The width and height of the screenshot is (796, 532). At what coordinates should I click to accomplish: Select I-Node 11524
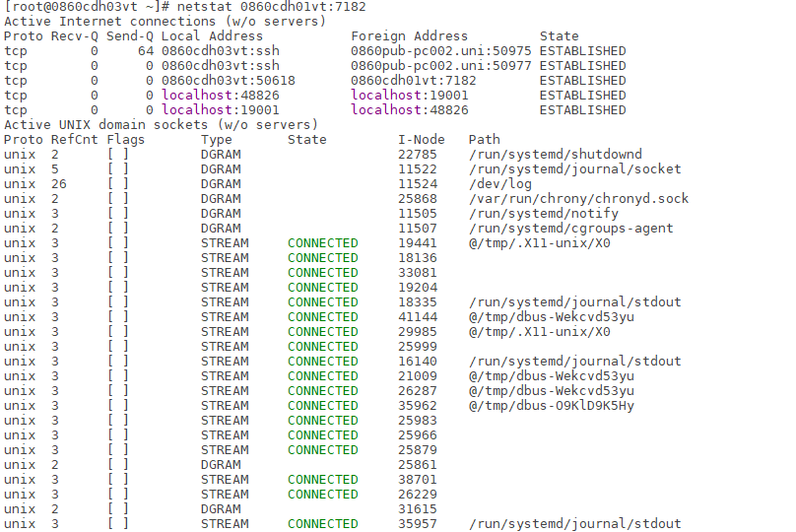(x=418, y=184)
